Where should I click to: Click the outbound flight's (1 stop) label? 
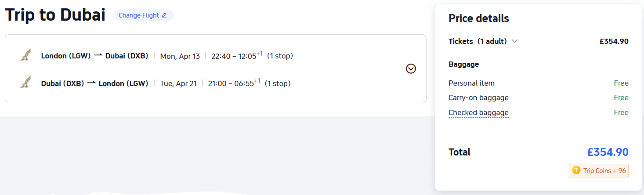(x=280, y=56)
